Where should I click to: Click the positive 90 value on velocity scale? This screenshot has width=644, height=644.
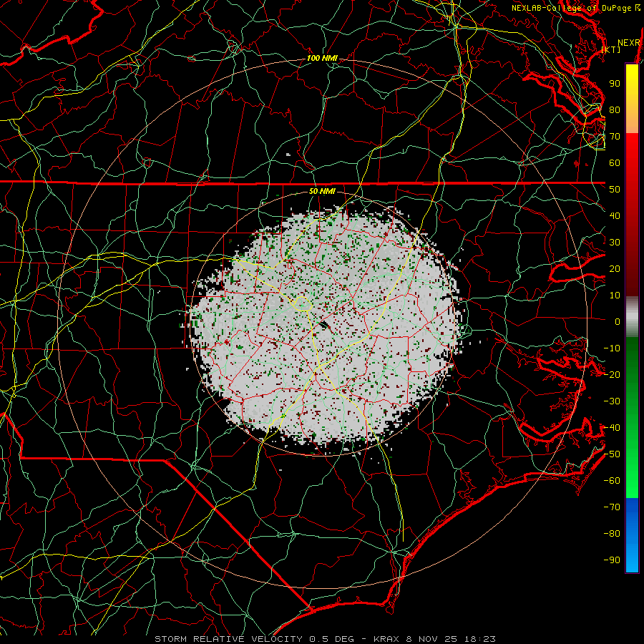click(615, 84)
